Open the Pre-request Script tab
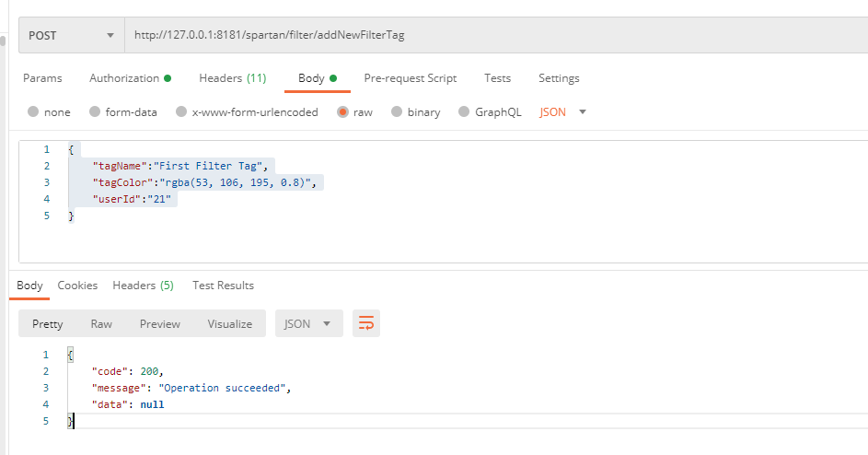This screenshot has height=455, width=868. tap(410, 78)
